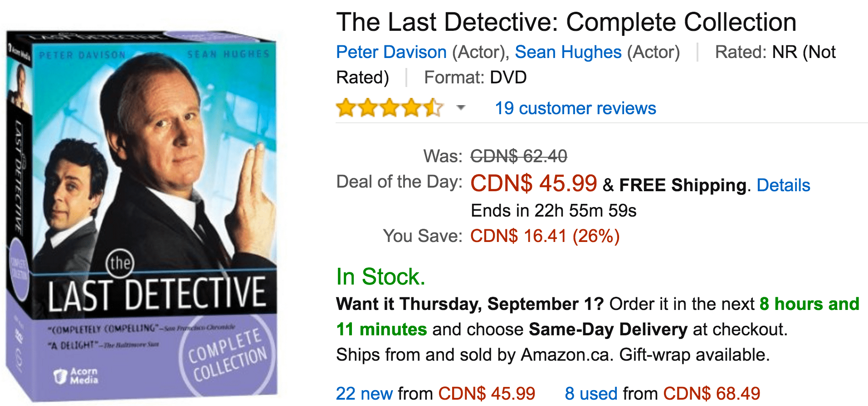
Task: Click the half-filled fifth star
Action: [x=433, y=108]
